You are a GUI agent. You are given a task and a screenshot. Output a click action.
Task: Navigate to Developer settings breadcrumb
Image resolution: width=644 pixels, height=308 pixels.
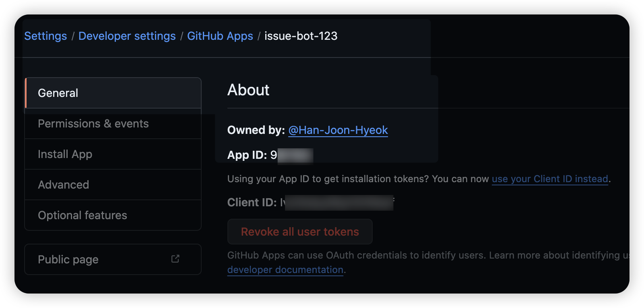[127, 36]
